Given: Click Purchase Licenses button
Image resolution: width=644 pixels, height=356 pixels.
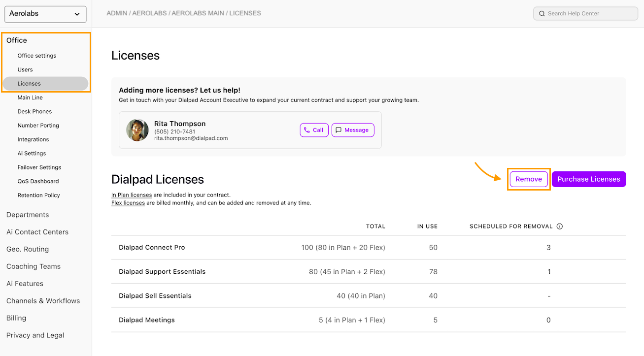Looking at the screenshot, I should [x=589, y=179].
